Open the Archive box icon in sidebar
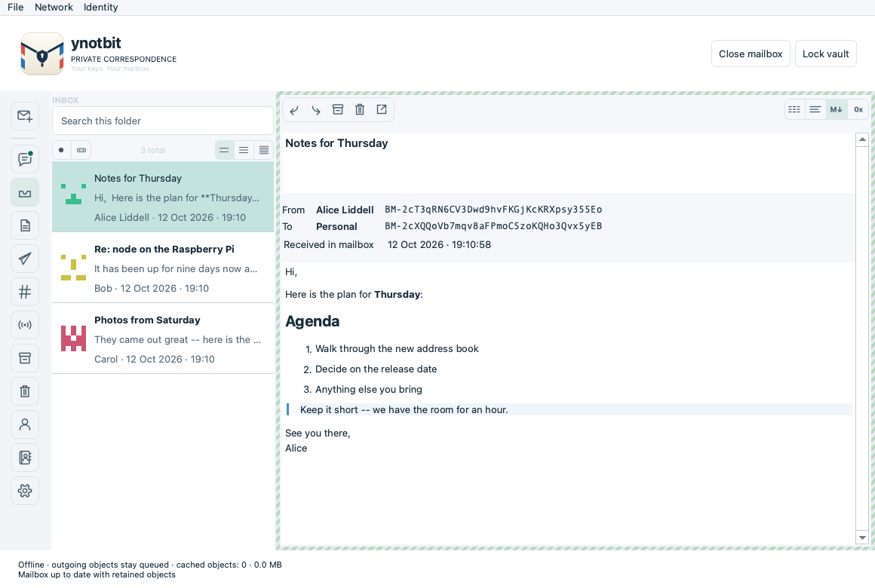The width and height of the screenshot is (875, 588). 25,358
